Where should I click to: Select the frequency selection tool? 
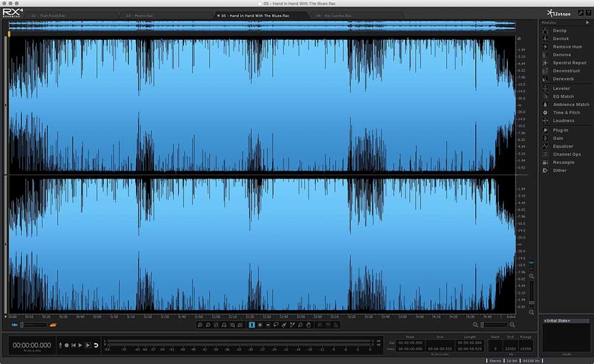tap(268, 325)
